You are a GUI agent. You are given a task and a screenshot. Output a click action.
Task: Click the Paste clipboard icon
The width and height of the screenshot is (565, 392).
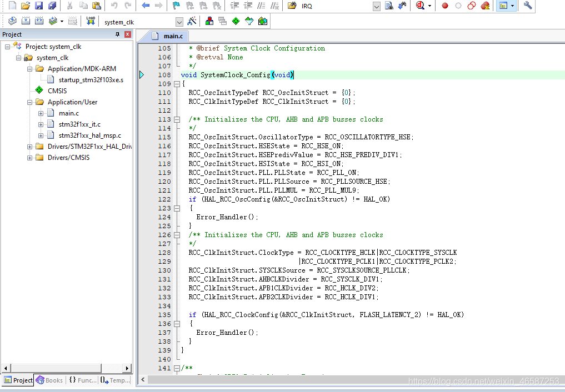(x=97, y=6)
